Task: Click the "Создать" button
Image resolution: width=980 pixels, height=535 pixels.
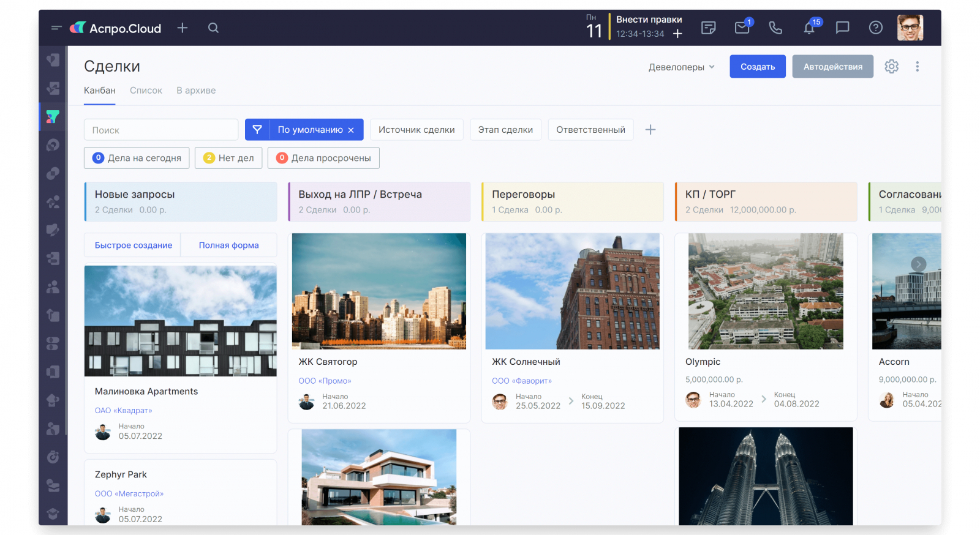Action: pos(758,67)
